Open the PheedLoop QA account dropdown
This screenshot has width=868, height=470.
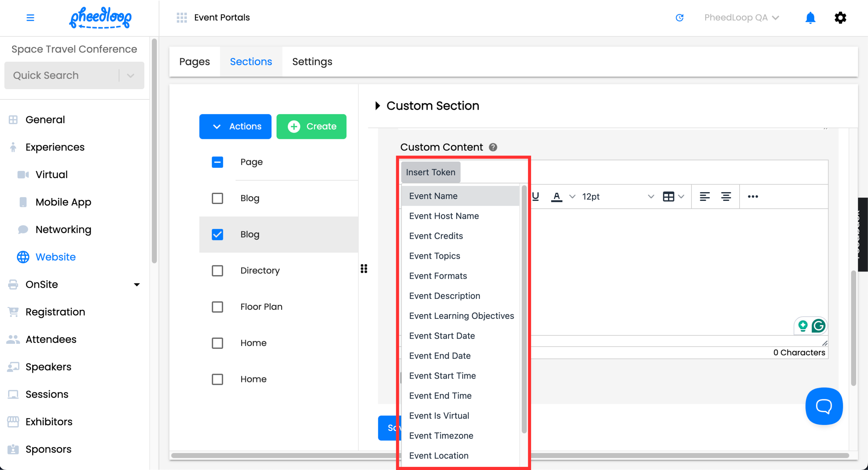pyautogui.click(x=741, y=18)
